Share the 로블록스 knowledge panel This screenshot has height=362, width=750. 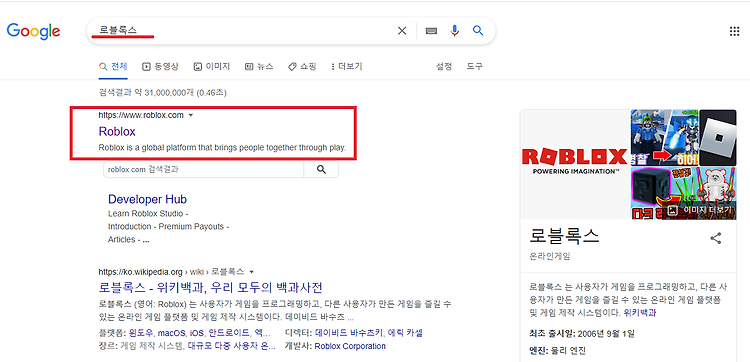point(716,238)
